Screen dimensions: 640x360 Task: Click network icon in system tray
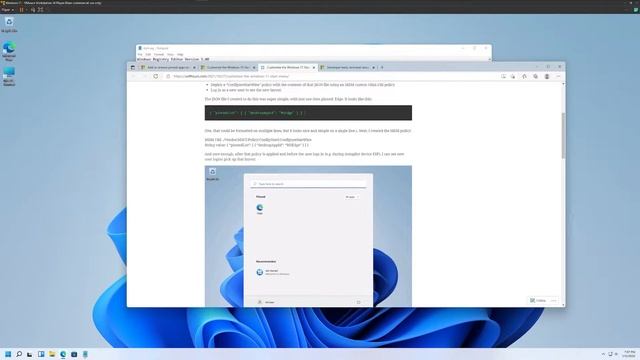click(610, 354)
